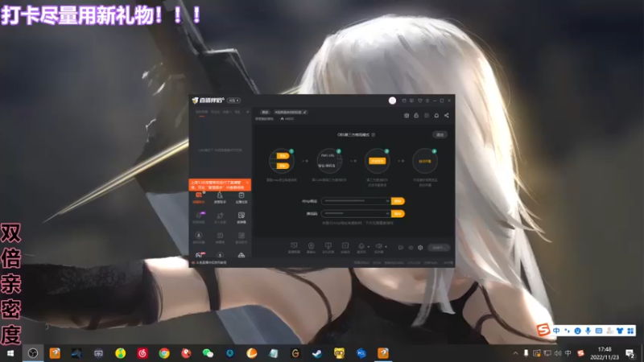The height and width of the screenshot is (362, 644).
Task: Exit OBS third-party push mode with the exit button
Action: tap(440, 134)
